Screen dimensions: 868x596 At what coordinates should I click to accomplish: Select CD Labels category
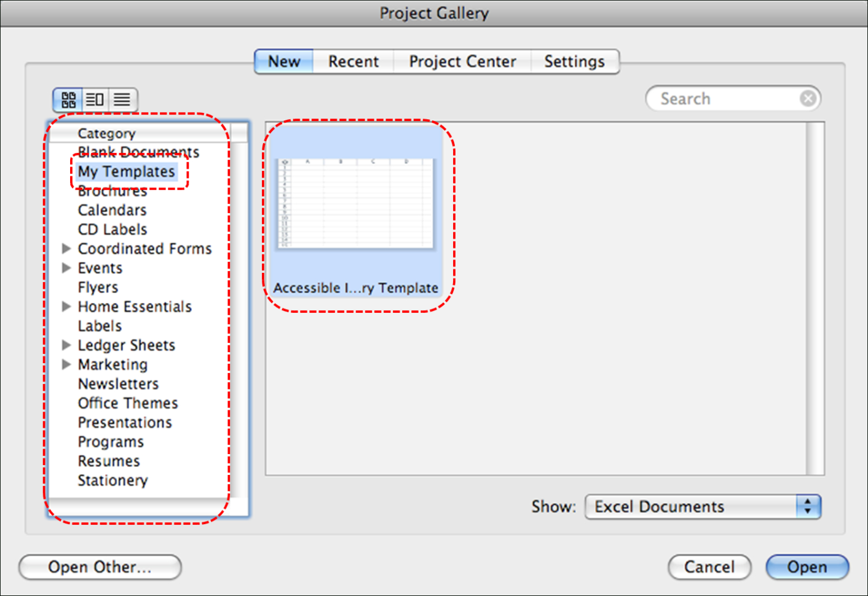click(112, 229)
